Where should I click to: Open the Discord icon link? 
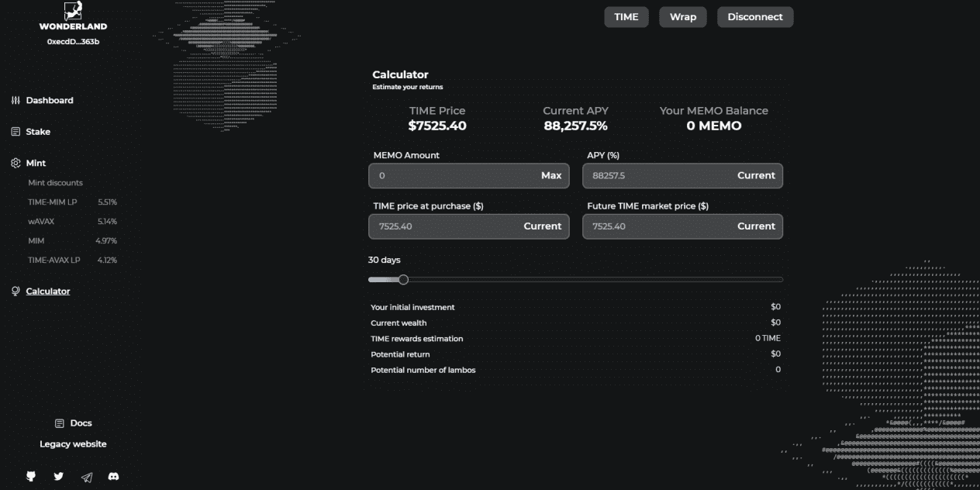(x=114, y=476)
